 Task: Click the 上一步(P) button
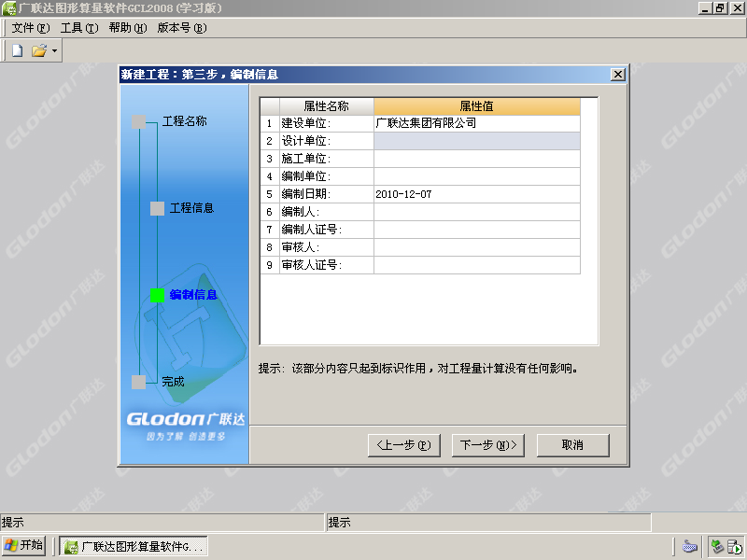click(x=404, y=445)
